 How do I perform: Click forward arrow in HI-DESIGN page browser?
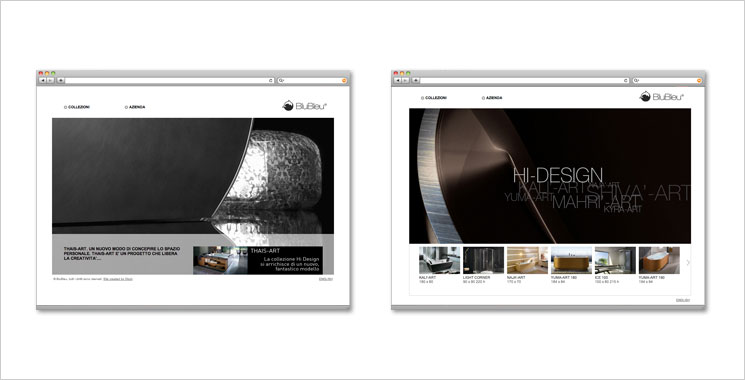click(405, 80)
